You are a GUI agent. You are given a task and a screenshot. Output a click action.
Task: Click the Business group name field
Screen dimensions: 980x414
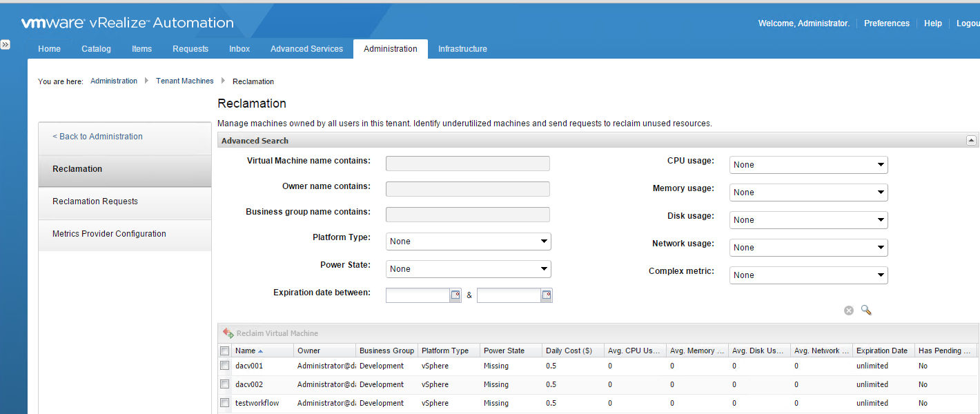tap(468, 215)
